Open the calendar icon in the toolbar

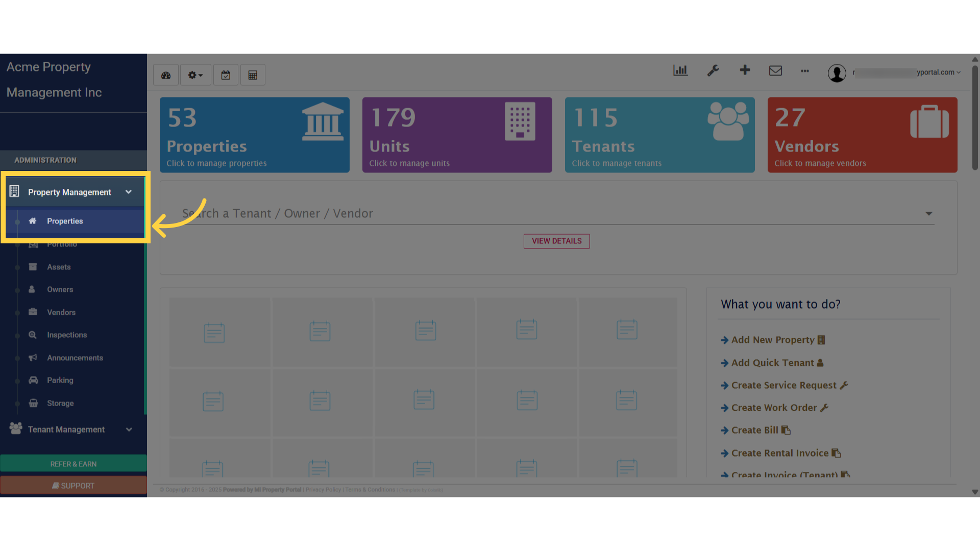click(226, 75)
